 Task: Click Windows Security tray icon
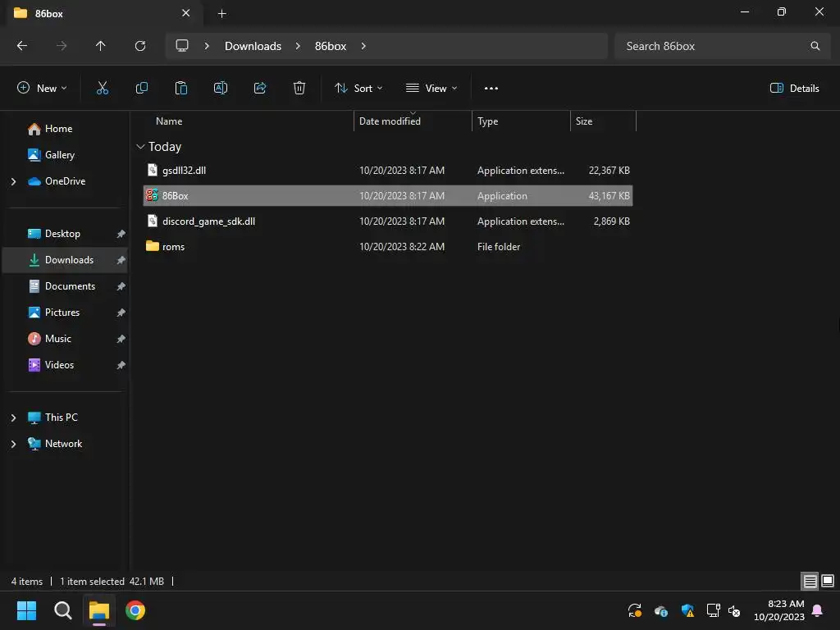click(687, 610)
